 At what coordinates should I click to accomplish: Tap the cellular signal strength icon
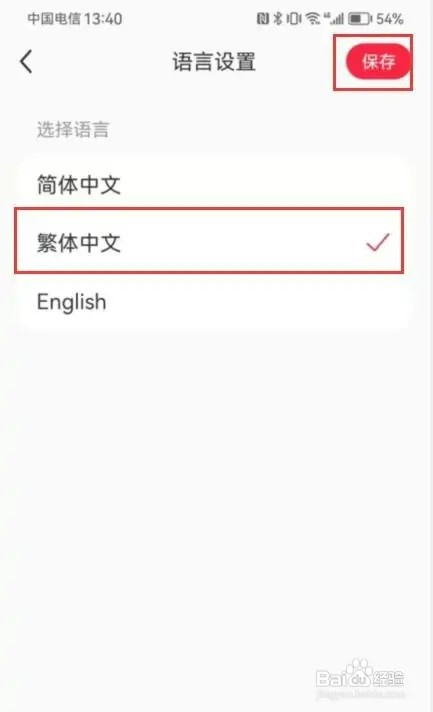coord(333,19)
